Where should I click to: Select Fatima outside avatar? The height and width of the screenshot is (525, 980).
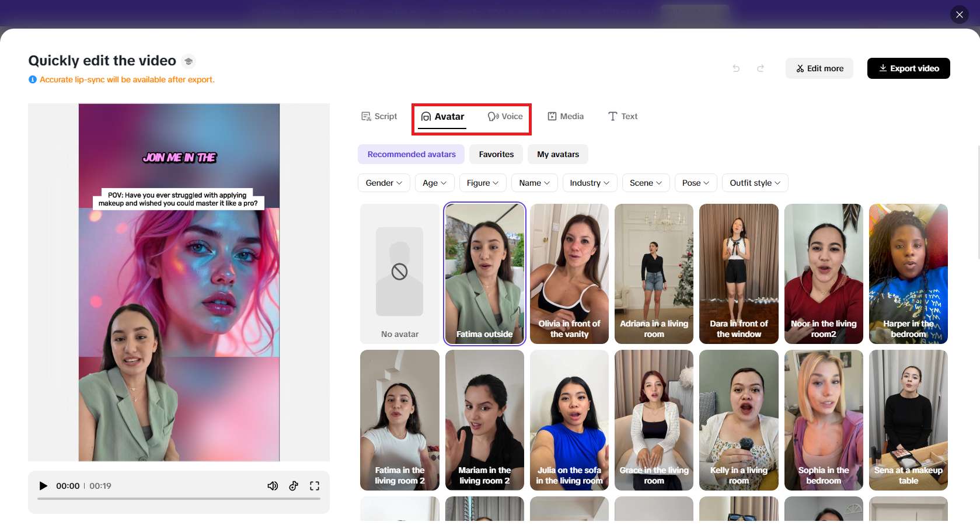pos(484,274)
